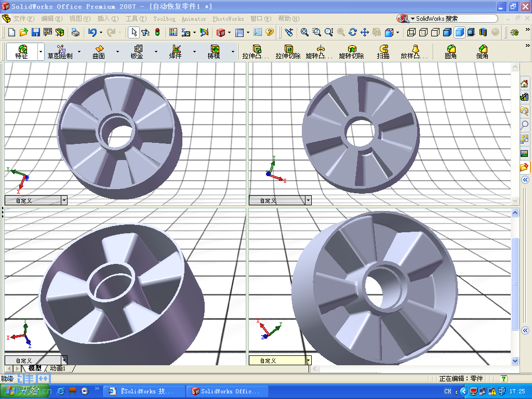This screenshot has height=399, width=532.
Task: Click the 扫描 sweep tool
Action: (x=383, y=52)
